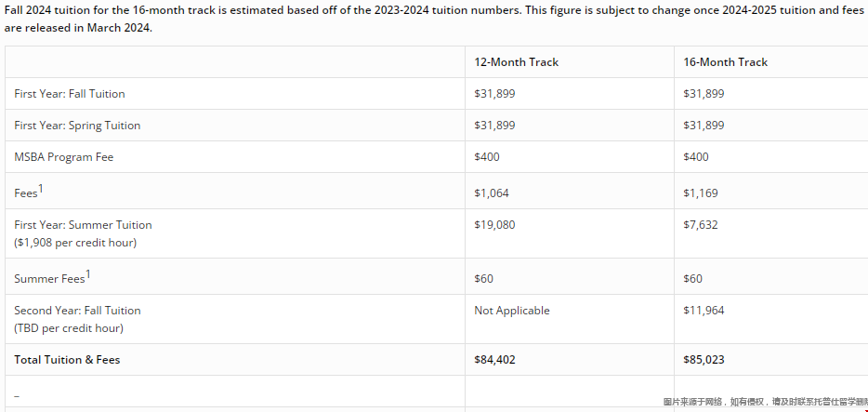This screenshot has height=412, width=868.
Task: Select the $19,080 summer tuition value
Action: point(494,225)
